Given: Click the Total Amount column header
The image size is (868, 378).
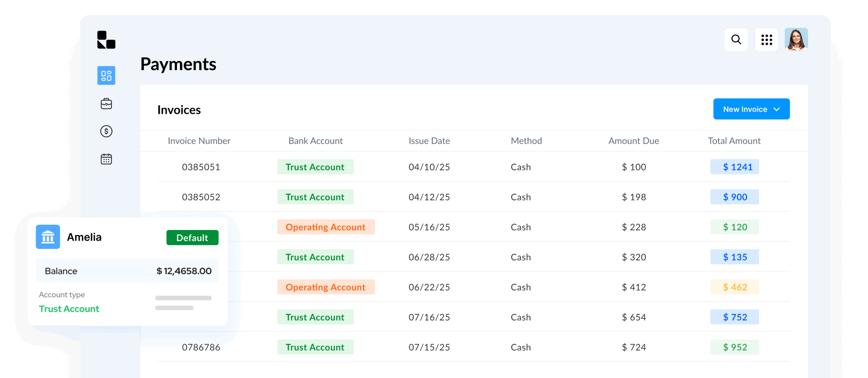Looking at the screenshot, I should [734, 141].
